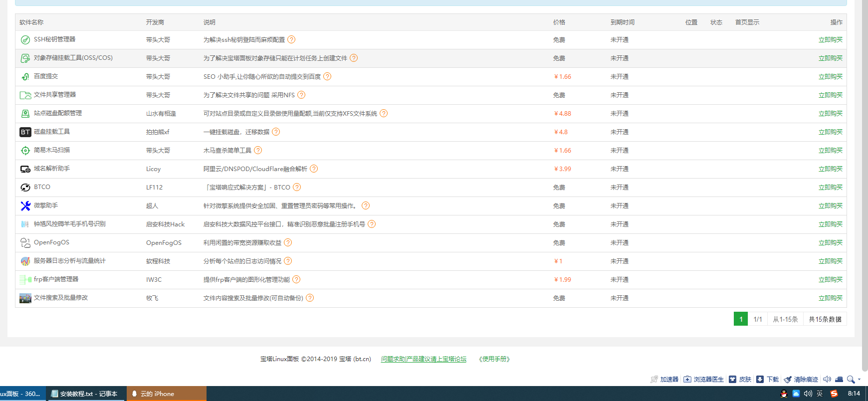
Task: Open the 《使用手册》 link
Action: coord(494,359)
